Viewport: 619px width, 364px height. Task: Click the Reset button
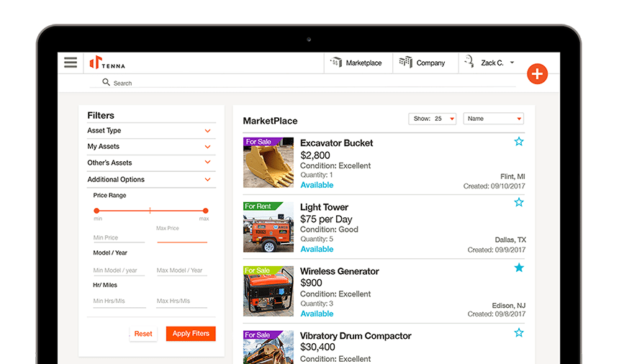point(143,334)
